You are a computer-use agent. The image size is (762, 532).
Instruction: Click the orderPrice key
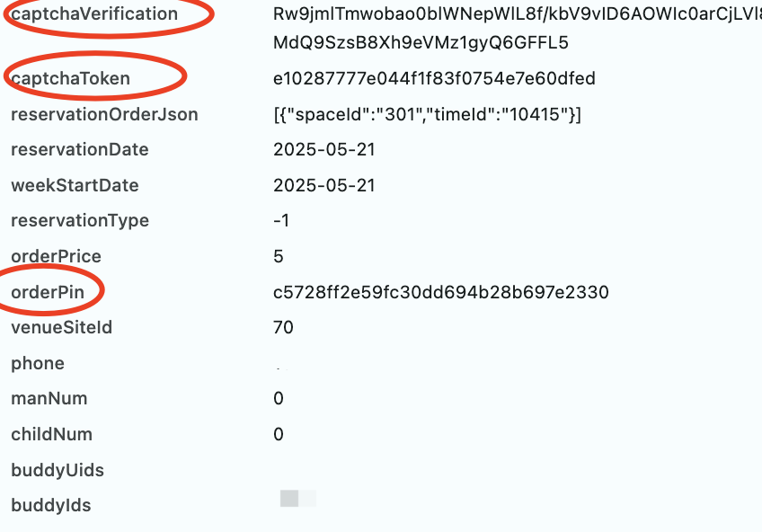click(x=56, y=256)
